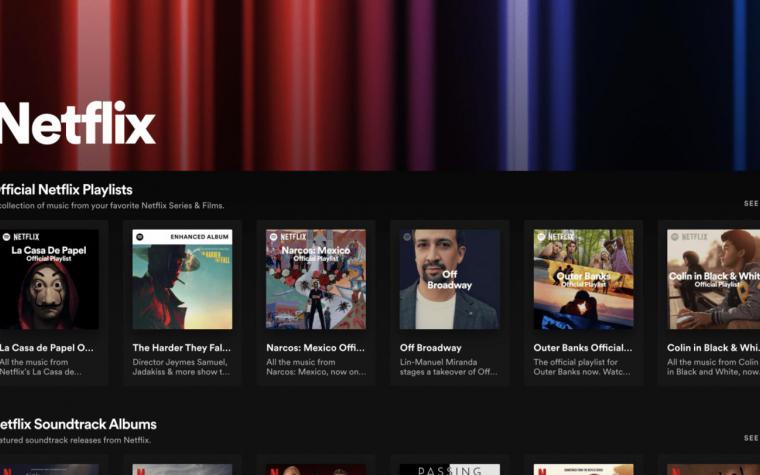Open Off Broadway playlist cover
760x475 pixels.
coord(450,279)
